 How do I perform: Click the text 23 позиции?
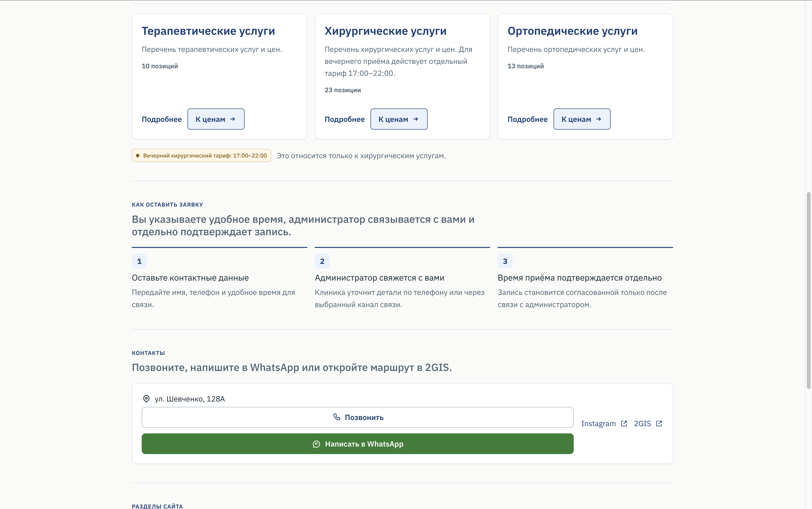(x=343, y=90)
